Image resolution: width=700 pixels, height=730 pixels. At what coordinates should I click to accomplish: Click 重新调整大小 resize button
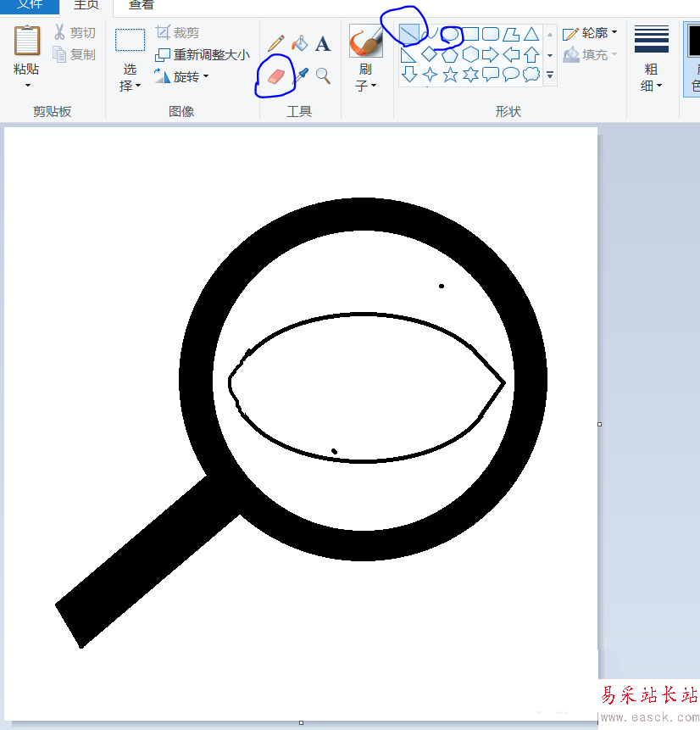(x=203, y=54)
